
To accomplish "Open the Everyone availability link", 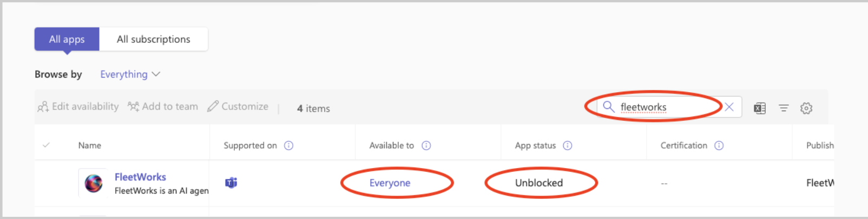I will point(390,183).
